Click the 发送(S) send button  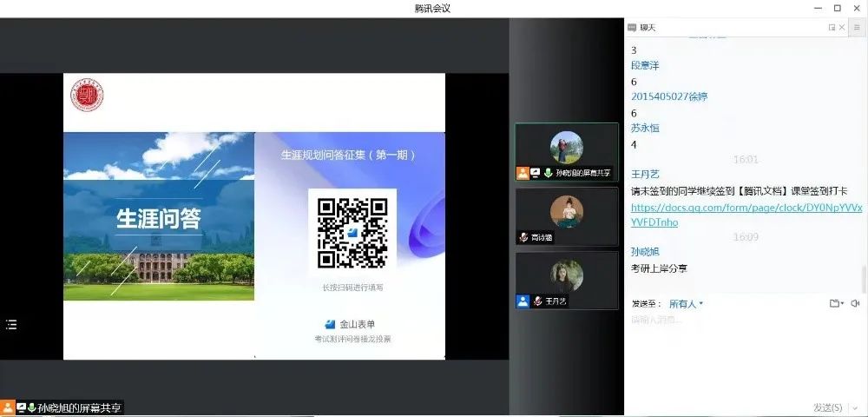[829, 407]
